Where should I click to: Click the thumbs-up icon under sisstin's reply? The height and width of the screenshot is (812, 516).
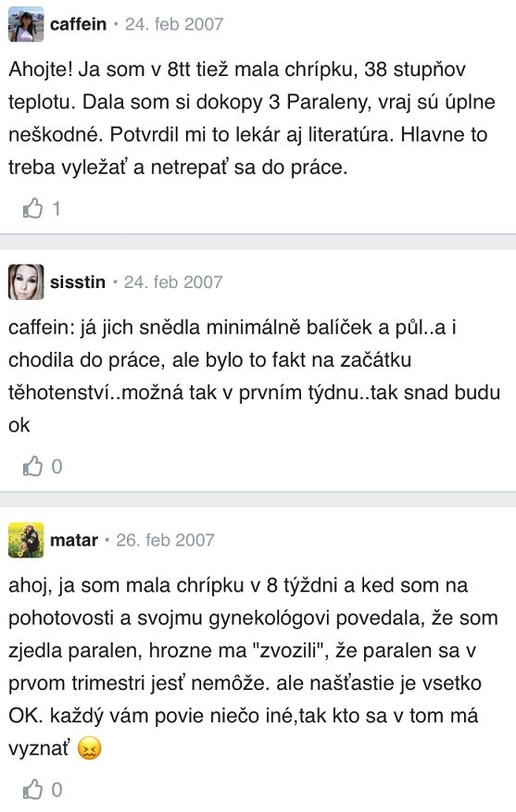click(32, 467)
